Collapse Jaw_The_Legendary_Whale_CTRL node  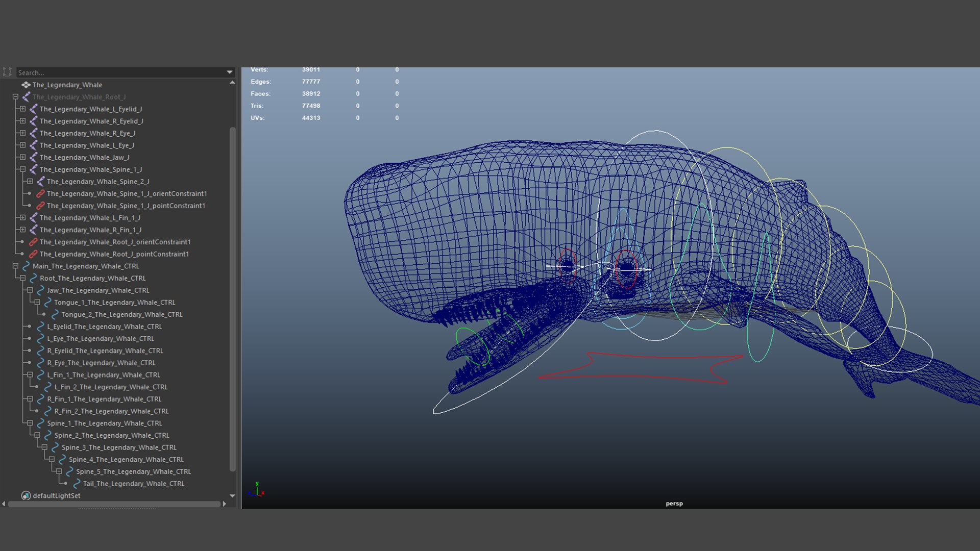tap(30, 290)
